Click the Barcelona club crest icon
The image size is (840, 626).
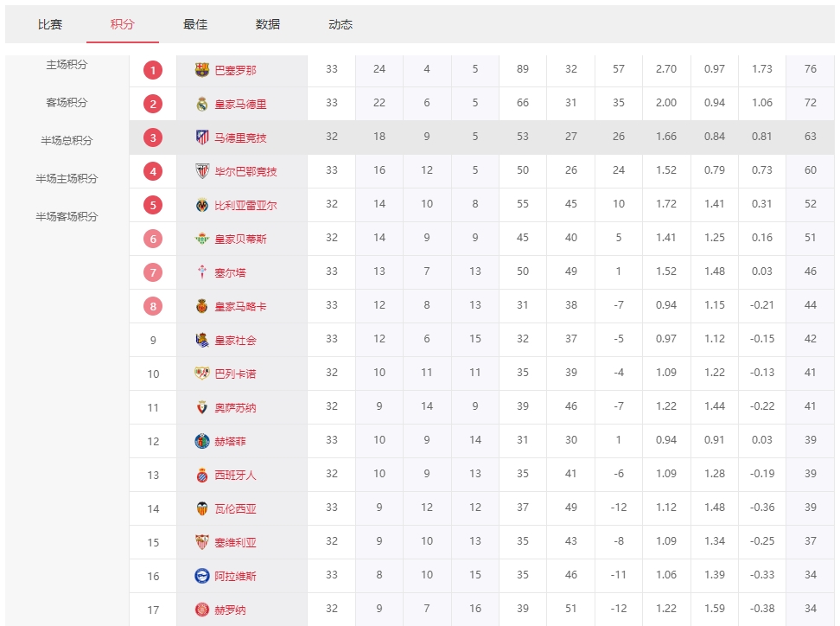click(x=202, y=70)
